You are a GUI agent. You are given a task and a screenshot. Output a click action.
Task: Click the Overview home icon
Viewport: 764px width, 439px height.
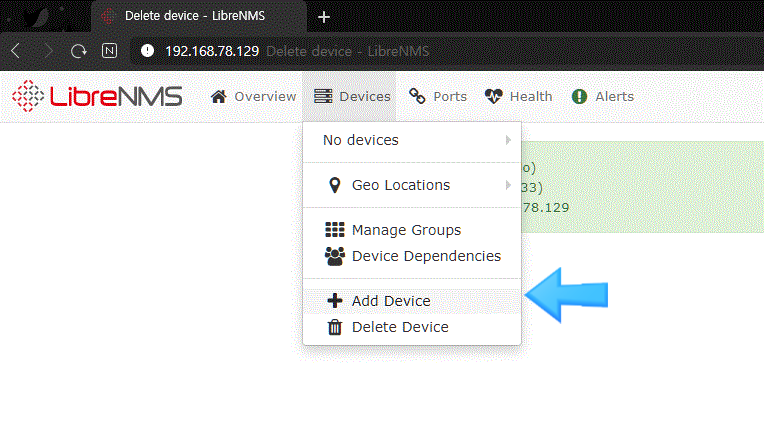(x=219, y=96)
